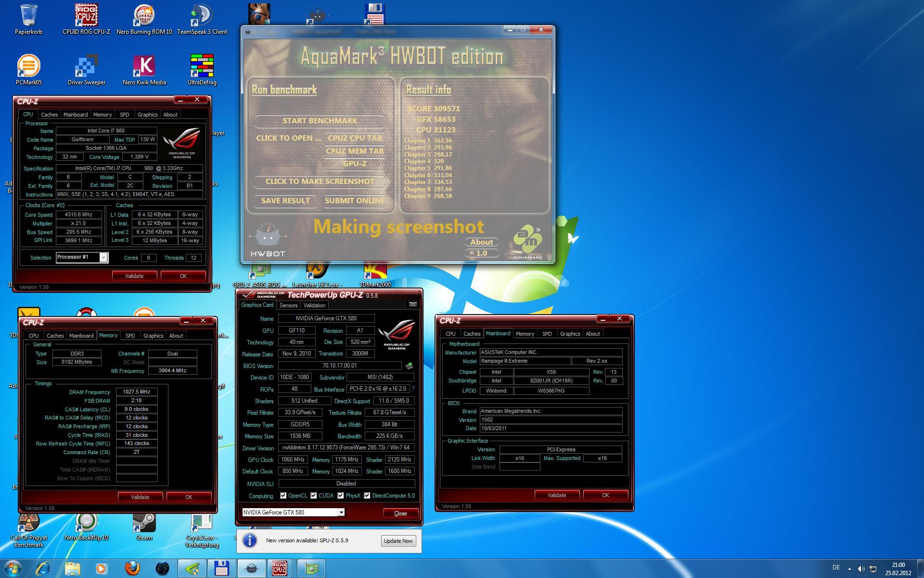Click Update Now for GPU-Z 0.5.9
Screen dimensions: 924x578
[398, 541]
